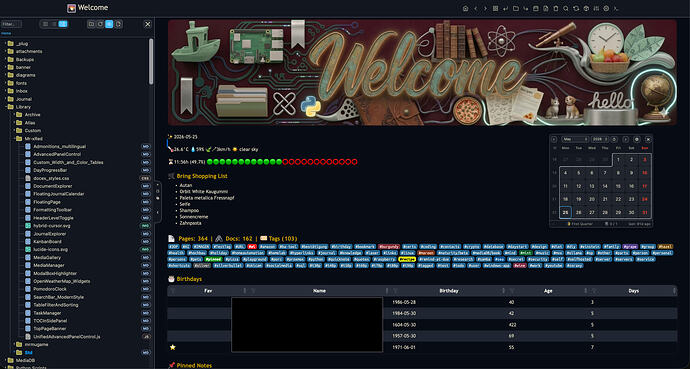Open settings gear in top toolbar
This screenshot has height=369, width=690.
pyautogui.click(x=606, y=8)
